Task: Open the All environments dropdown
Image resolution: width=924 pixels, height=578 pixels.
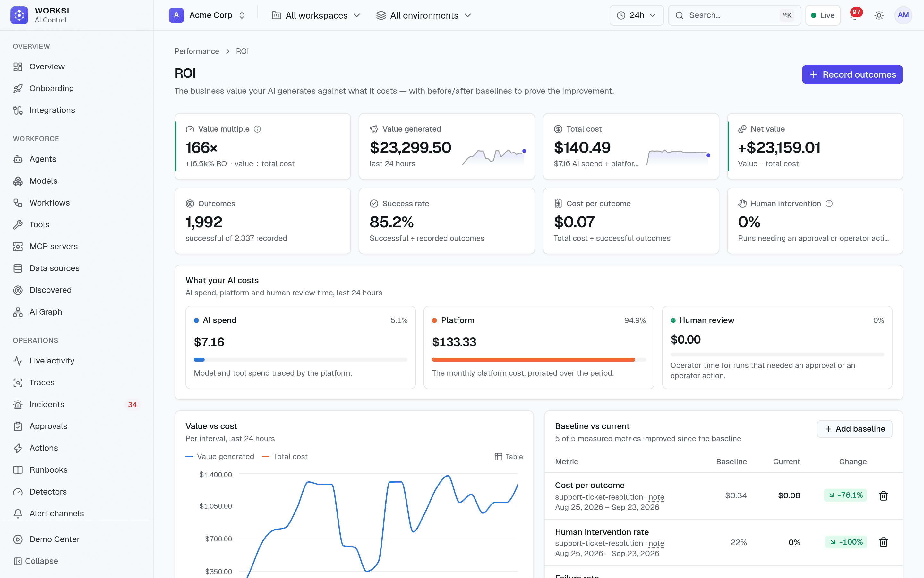Action: 424,15
